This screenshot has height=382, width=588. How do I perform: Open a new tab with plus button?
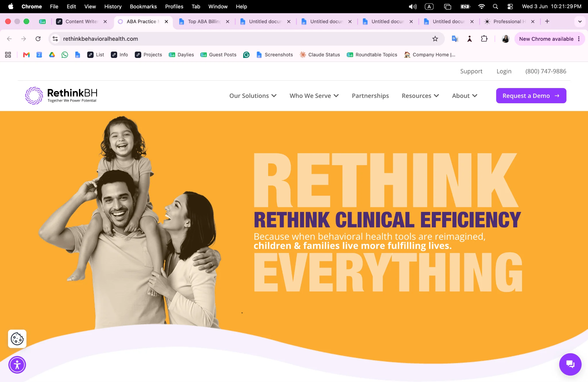point(547,21)
